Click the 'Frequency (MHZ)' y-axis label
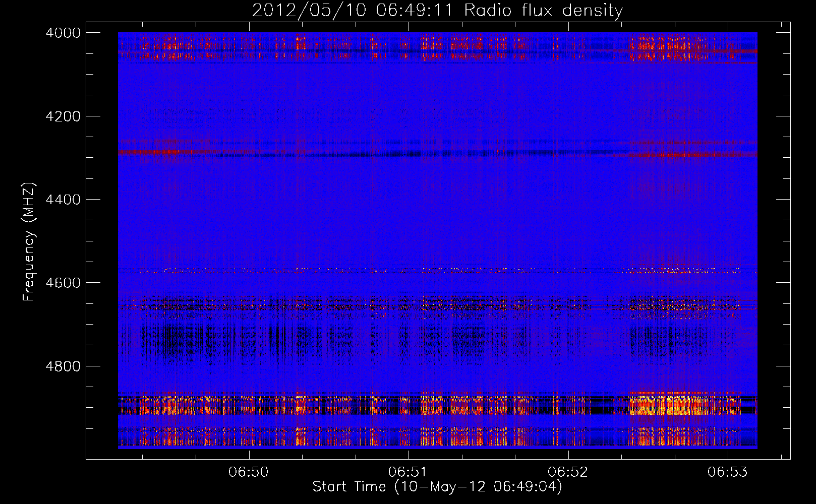 tap(29, 242)
